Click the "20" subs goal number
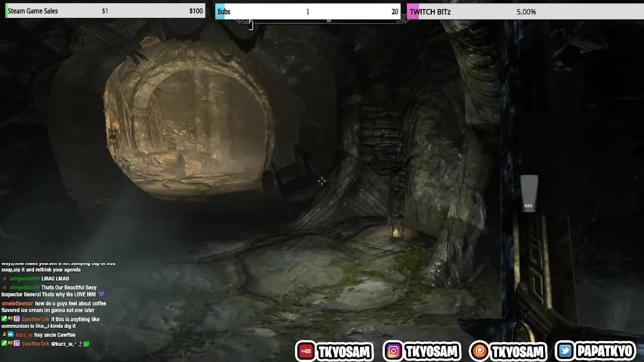This screenshot has height=362, width=644. (395, 12)
